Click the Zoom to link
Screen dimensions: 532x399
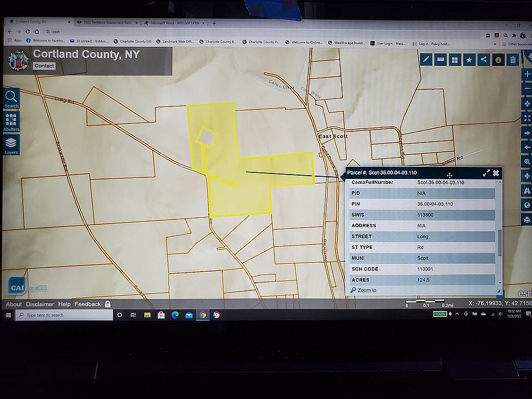367,290
